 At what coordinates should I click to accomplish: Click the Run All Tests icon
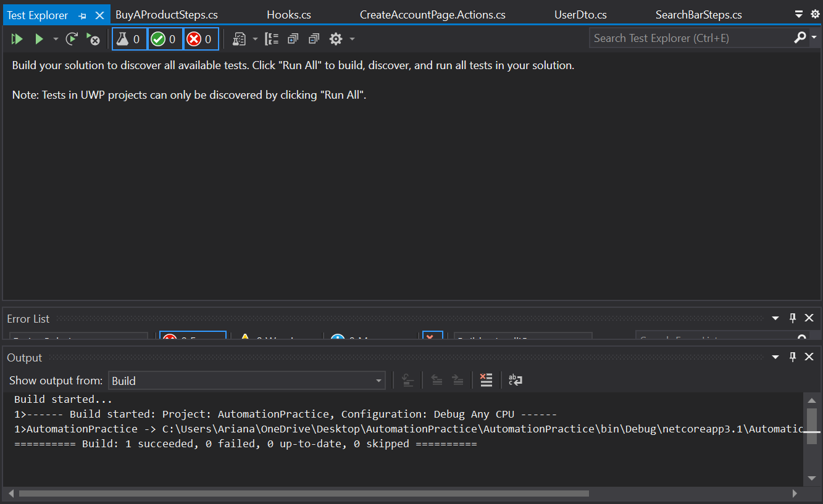pos(17,39)
